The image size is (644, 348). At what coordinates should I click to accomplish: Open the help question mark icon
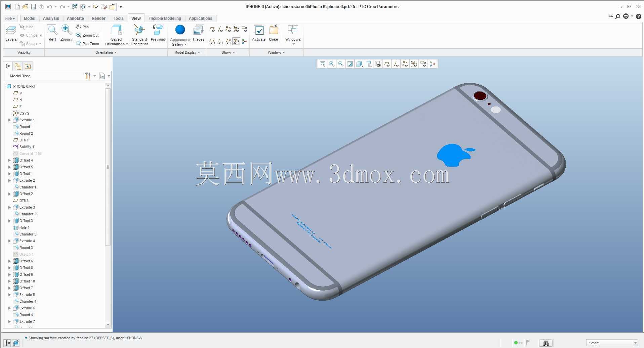tap(639, 16)
